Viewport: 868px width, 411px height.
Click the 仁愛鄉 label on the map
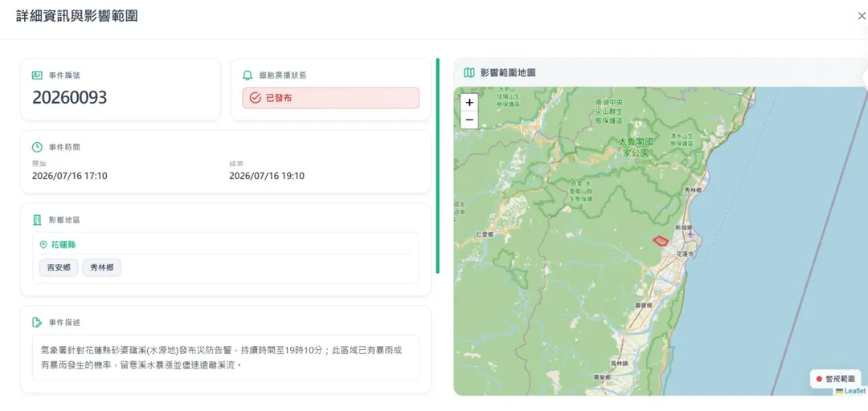click(485, 234)
